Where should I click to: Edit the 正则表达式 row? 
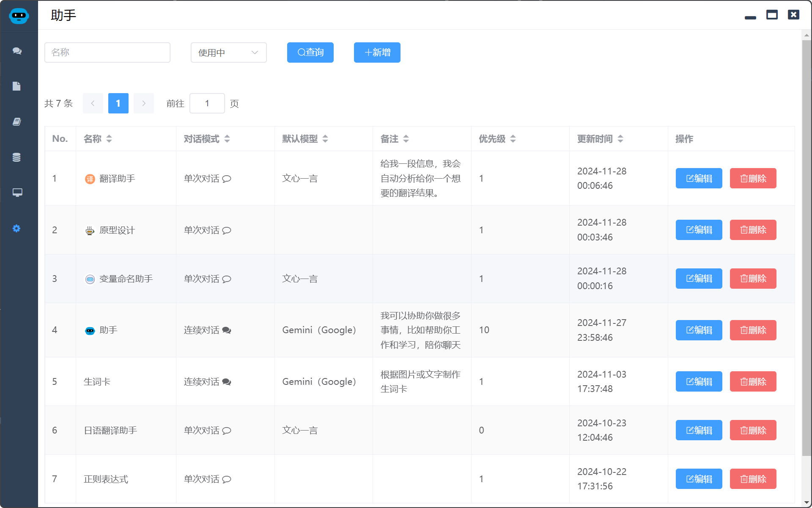[x=699, y=479]
